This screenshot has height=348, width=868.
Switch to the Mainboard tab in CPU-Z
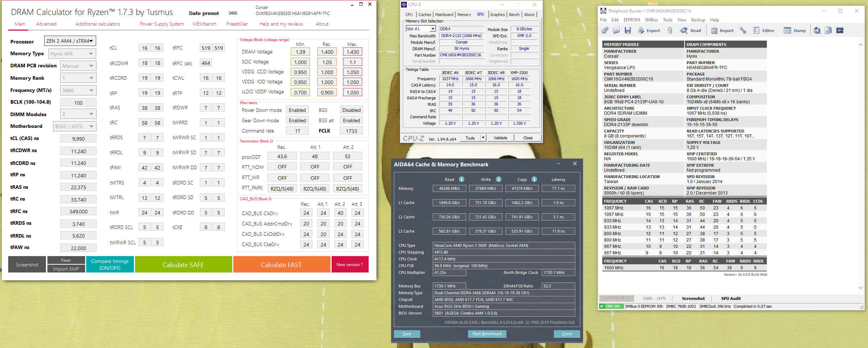[x=444, y=15]
